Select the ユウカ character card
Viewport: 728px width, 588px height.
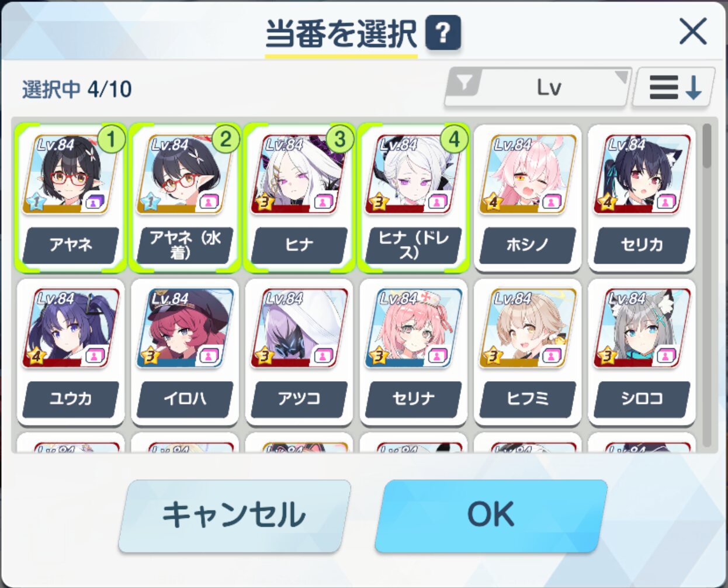(x=71, y=352)
